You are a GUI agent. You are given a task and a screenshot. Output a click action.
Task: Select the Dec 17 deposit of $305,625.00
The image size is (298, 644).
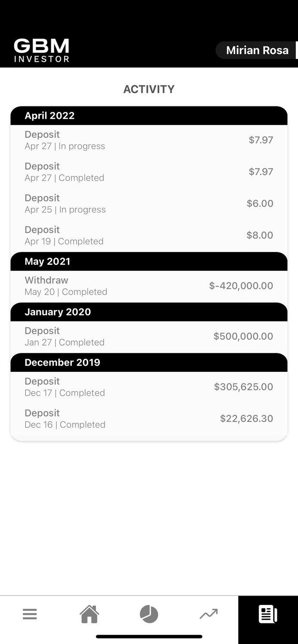(x=149, y=386)
